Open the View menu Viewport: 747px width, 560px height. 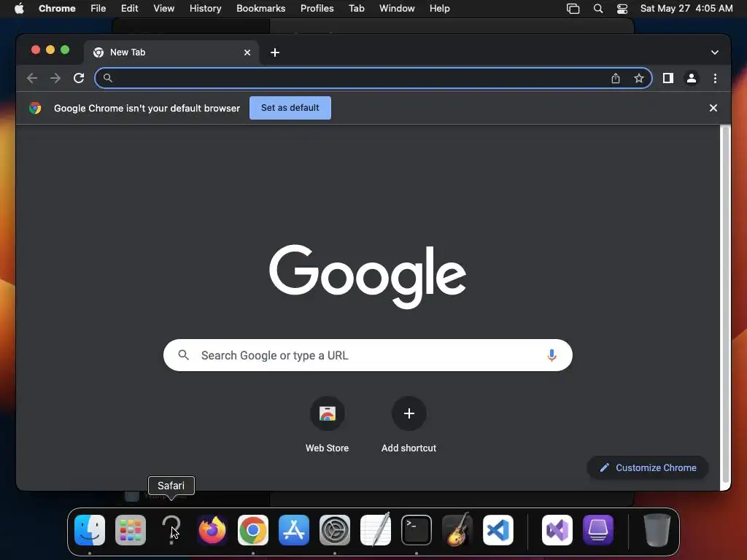coord(163,9)
